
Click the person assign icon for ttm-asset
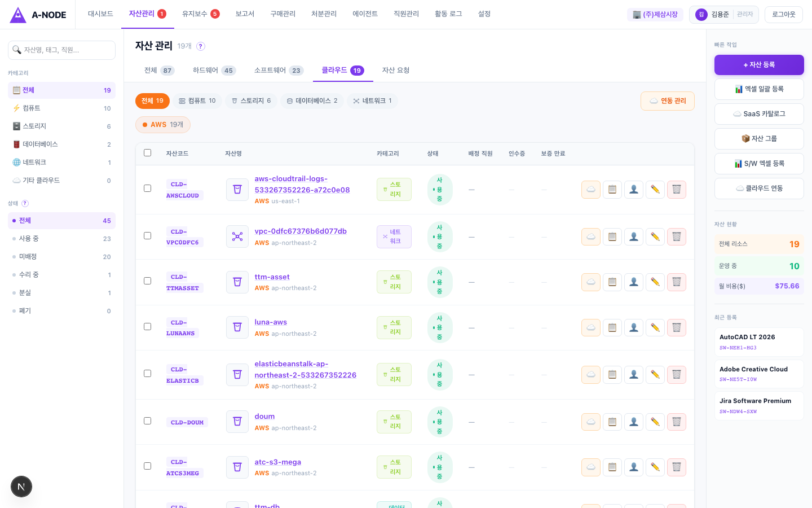point(633,282)
